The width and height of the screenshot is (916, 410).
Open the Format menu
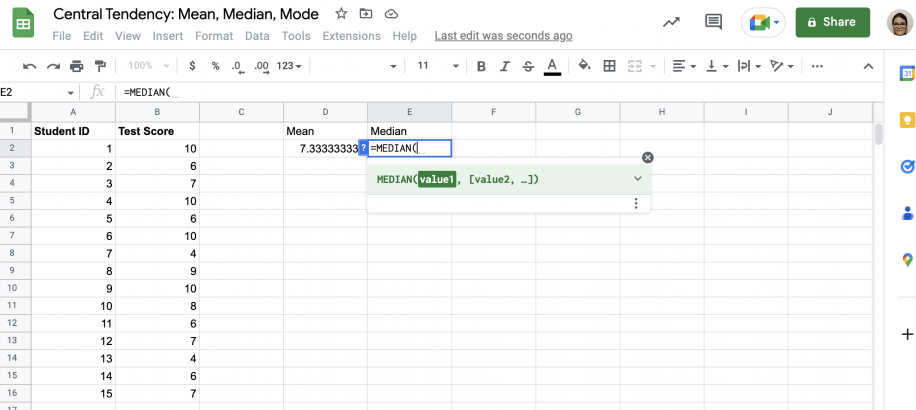click(x=214, y=36)
